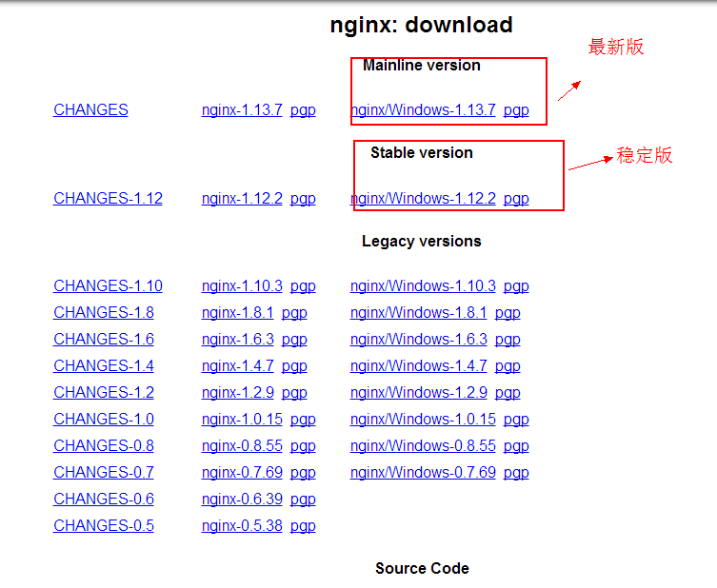Select the 'nginx: download' page title
The image size is (717, 588).
pyautogui.click(x=421, y=25)
